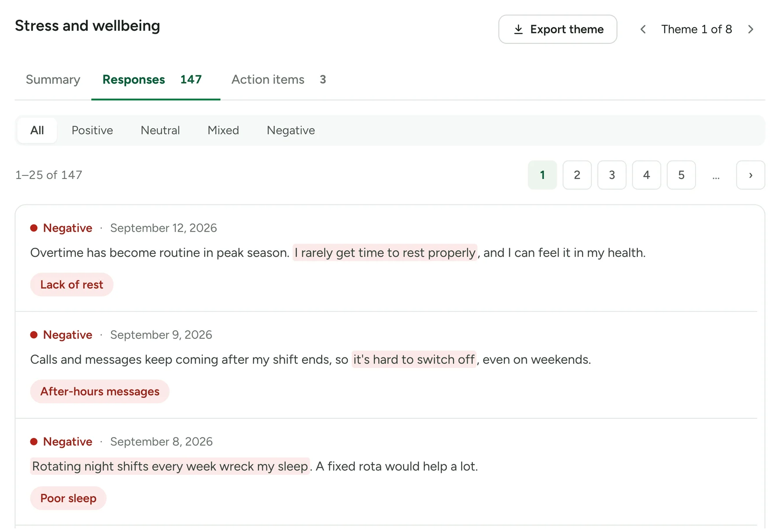Click the red dot on September 9 response
Screen dimensions: 780x532
[34, 334]
